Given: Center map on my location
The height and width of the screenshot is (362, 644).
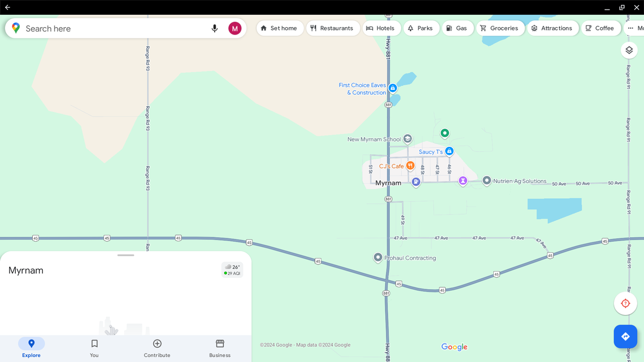Looking at the screenshot, I should [x=625, y=303].
